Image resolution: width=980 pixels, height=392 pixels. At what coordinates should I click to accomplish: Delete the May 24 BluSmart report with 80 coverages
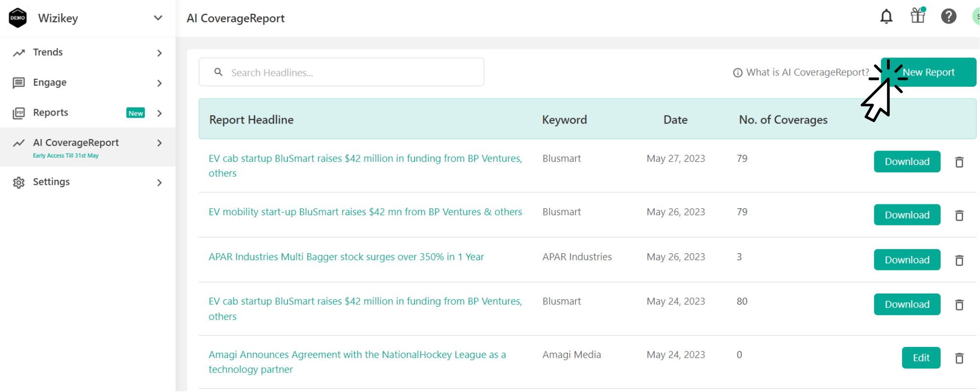959,305
